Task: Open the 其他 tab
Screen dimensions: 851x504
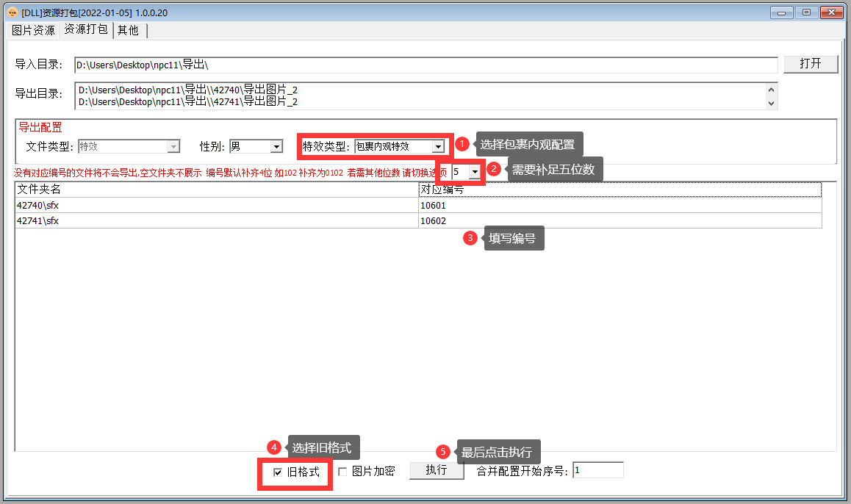Action: tap(128, 30)
